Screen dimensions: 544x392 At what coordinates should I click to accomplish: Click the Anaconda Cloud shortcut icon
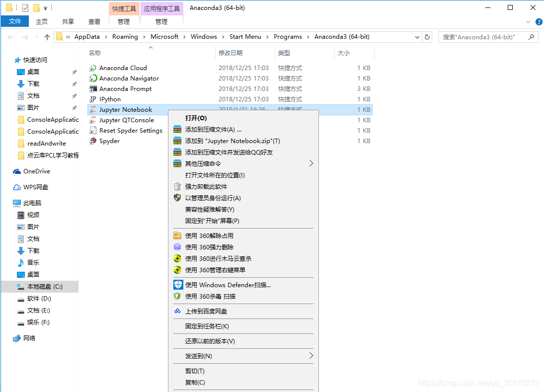92,68
